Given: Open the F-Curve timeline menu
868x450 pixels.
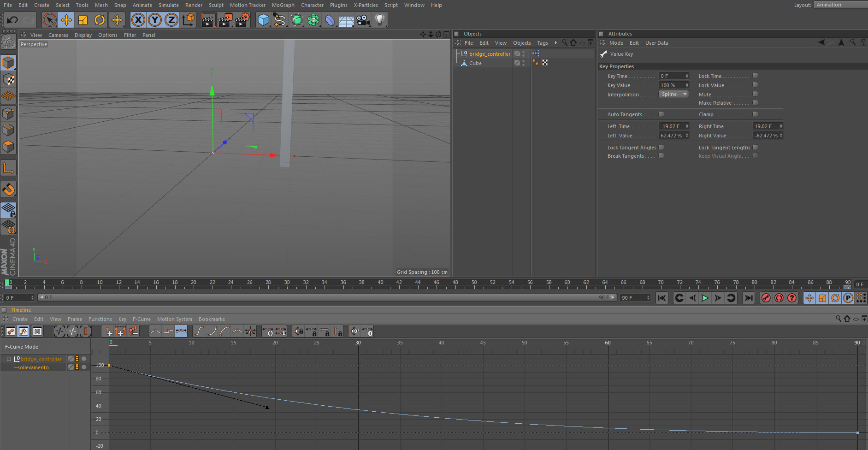Looking at the screenshot, I should (x=142, y=319).
